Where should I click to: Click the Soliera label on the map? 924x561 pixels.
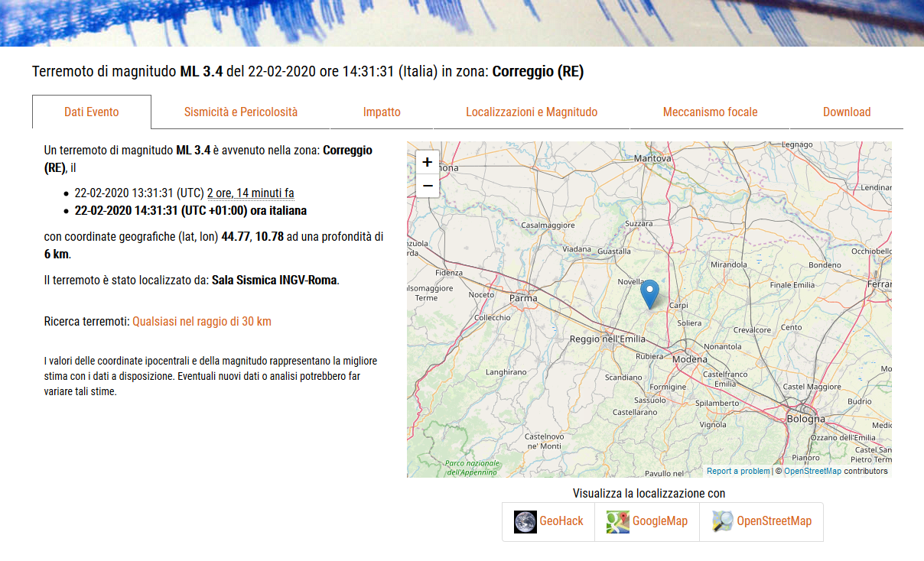pos(689,323)
